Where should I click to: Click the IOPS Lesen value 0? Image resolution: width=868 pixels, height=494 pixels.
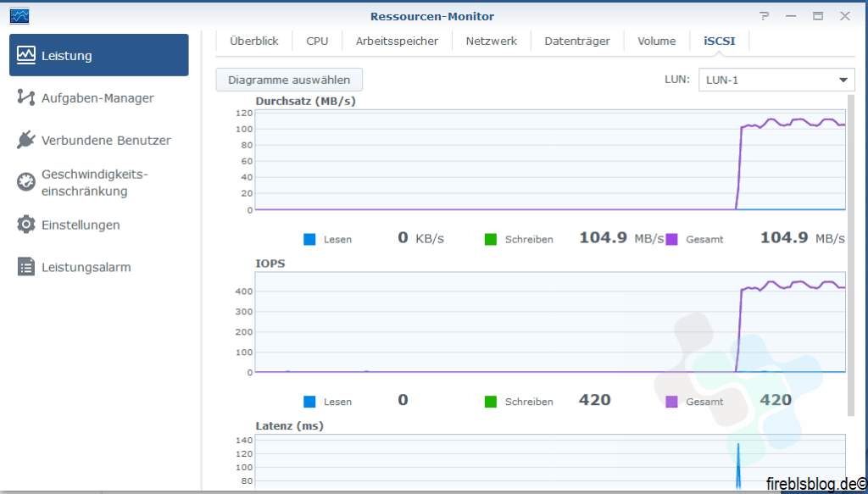pyautogui.click(x=403, y=400)
